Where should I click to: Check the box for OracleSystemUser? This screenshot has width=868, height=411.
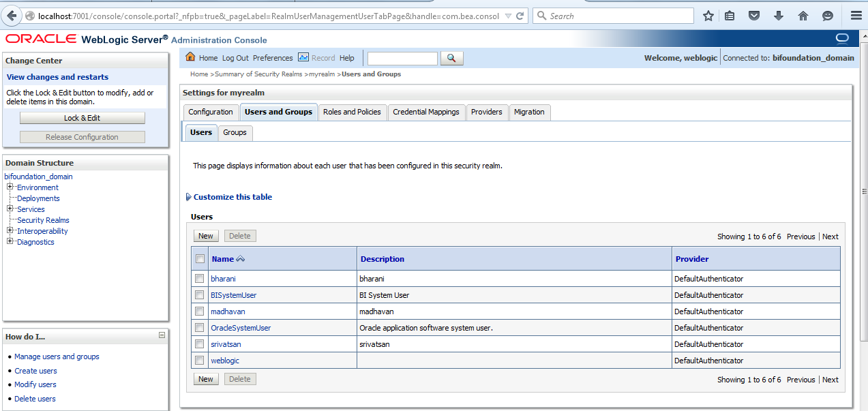click(199, 327)
